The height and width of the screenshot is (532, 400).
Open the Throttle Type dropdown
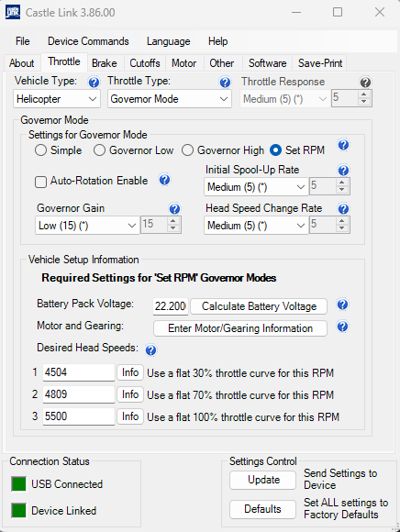pyautogui.click(x=170, y=99)
